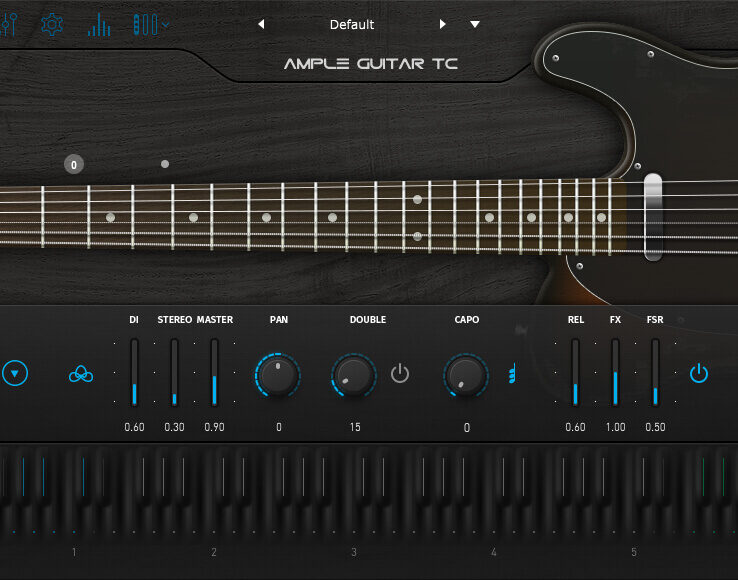Click the STEREO value 0.30
The image size is (738, 580).
click(174, 427)
